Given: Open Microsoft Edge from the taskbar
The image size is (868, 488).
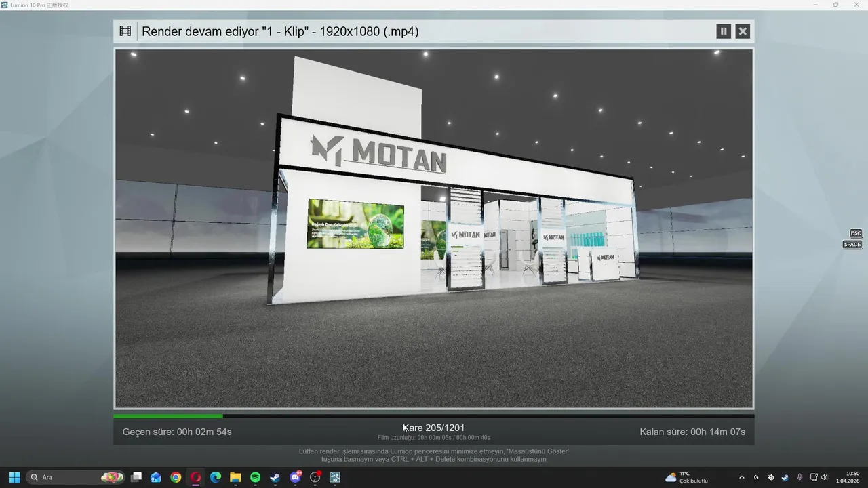Looking at the screenshot, I should pyautogui.click(x=216, y=477).
